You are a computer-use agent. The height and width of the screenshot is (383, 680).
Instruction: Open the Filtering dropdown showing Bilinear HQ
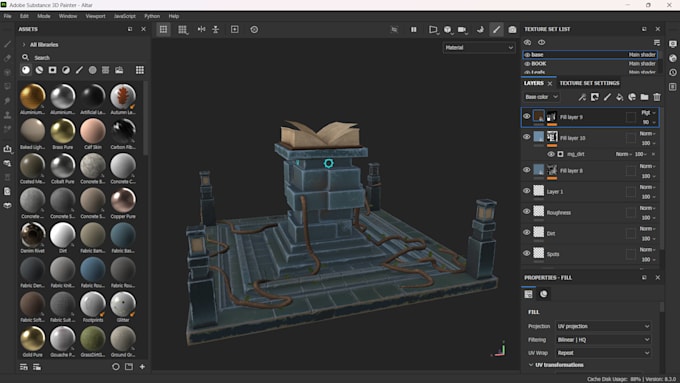603,340
